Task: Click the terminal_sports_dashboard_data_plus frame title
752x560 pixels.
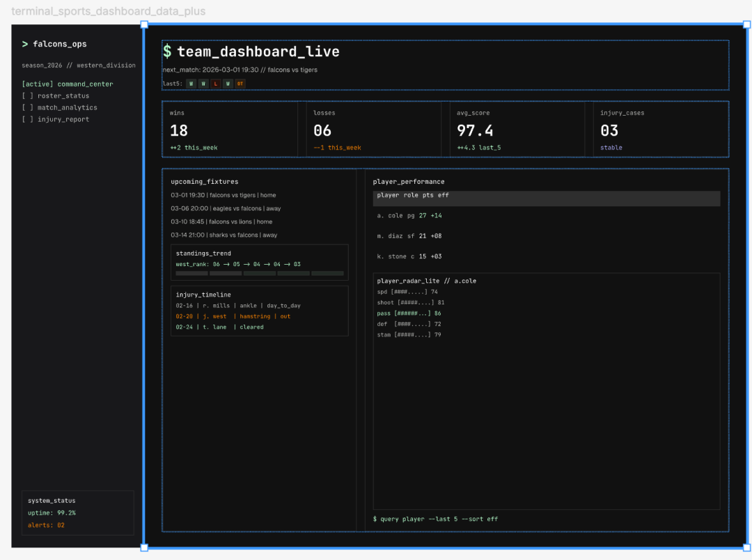Action: click(109, 12)
